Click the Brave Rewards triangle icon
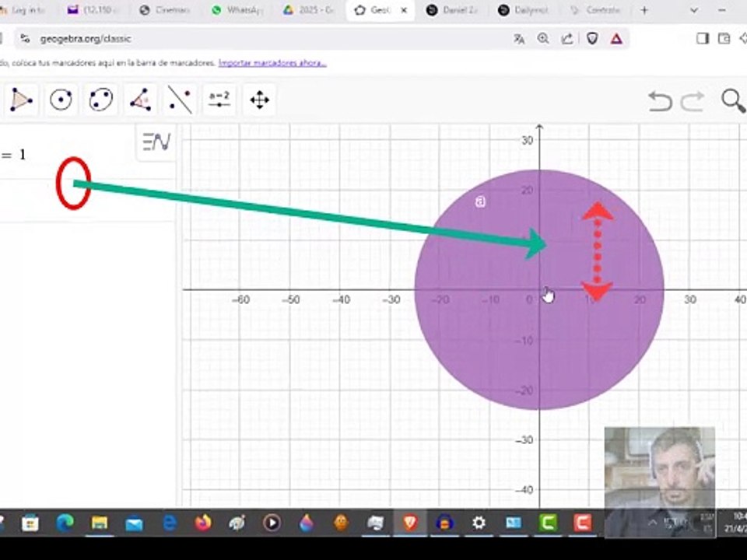The width and height of the screenshot is (747, 560). [616, 39]
